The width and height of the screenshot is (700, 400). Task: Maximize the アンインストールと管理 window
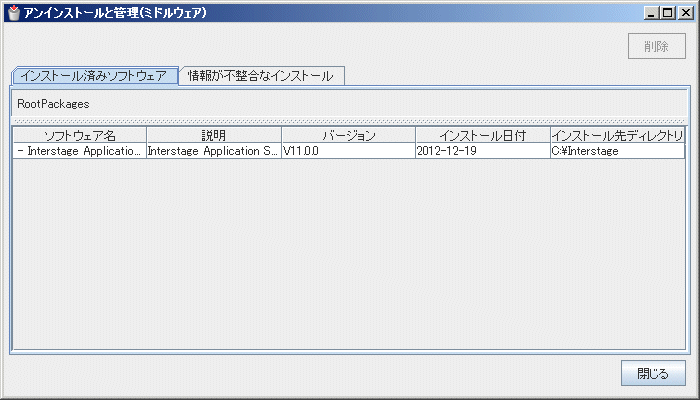coord(668,13)
